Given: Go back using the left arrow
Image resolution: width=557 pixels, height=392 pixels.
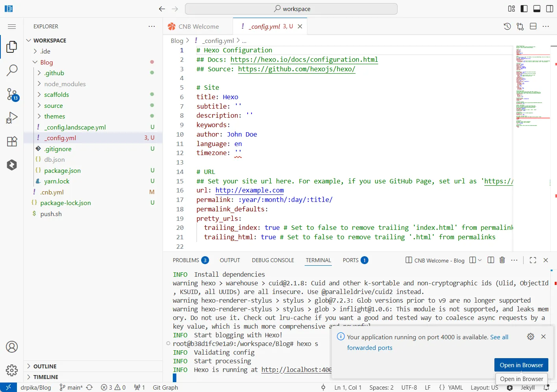Looking at the screenshot, I should pyautogui.click(x=162, y=9).
